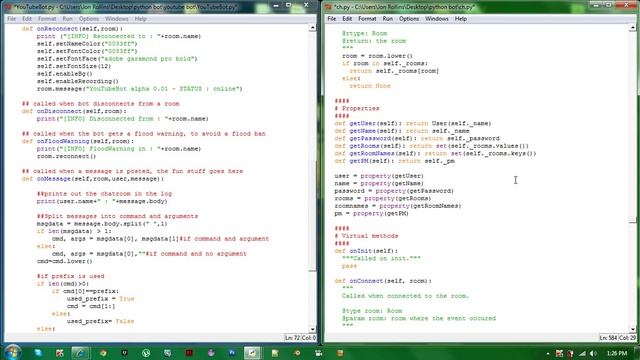Screen dimensions: 640x360
Task: Open Windows menu in ch.py window
Action: coord(436,19)
